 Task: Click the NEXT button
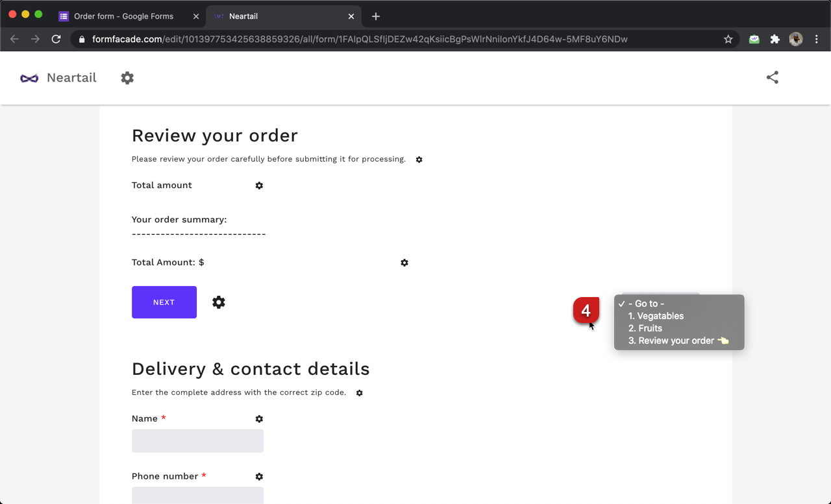[x=164, y=302]
